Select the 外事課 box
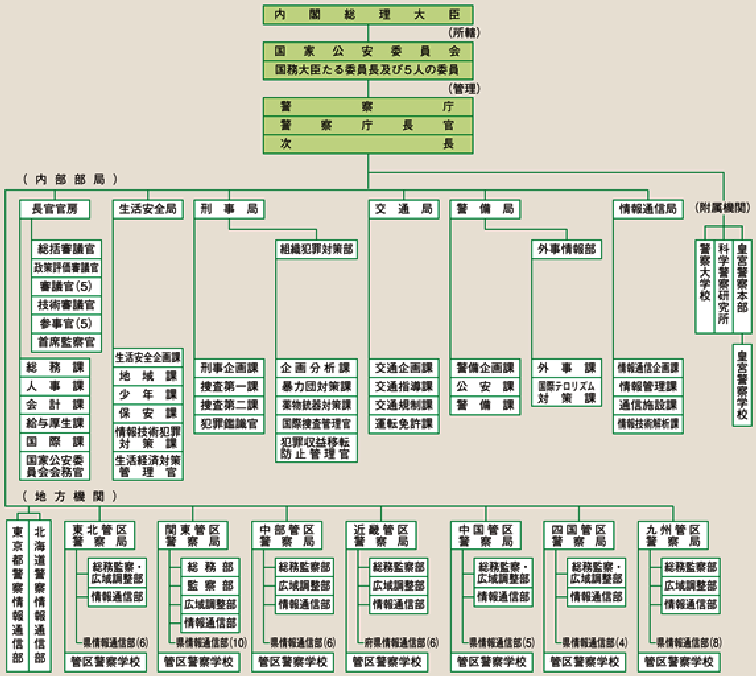Screen dimensions: 756x676 click(x=567, y=368)
